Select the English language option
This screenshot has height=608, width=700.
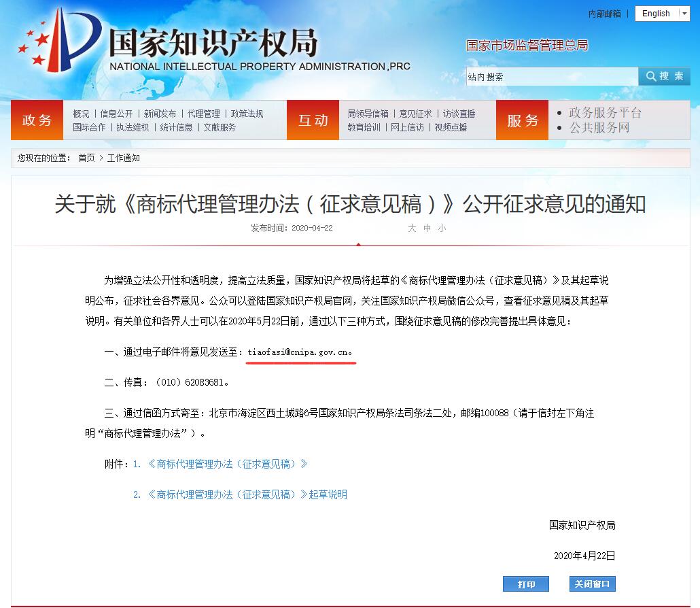[x=656, y=14]
